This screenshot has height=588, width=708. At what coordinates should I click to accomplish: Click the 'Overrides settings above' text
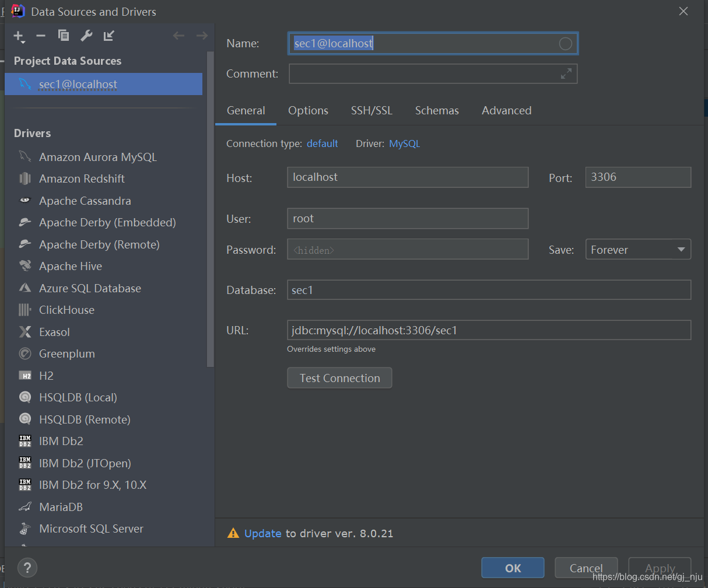click(x=331, y=349)
